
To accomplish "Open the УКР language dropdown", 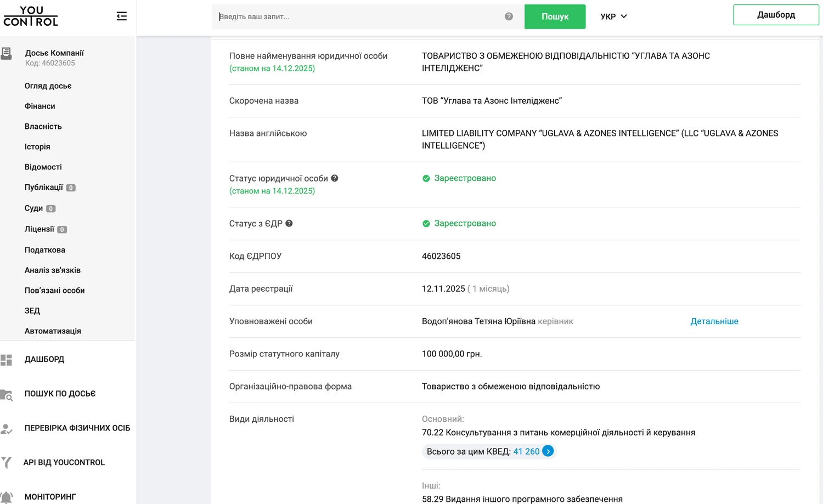I will [613, 16].
